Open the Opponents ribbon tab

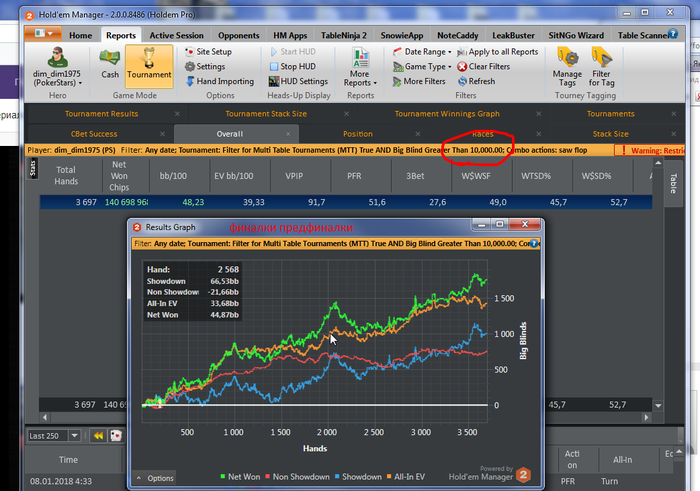238,35
